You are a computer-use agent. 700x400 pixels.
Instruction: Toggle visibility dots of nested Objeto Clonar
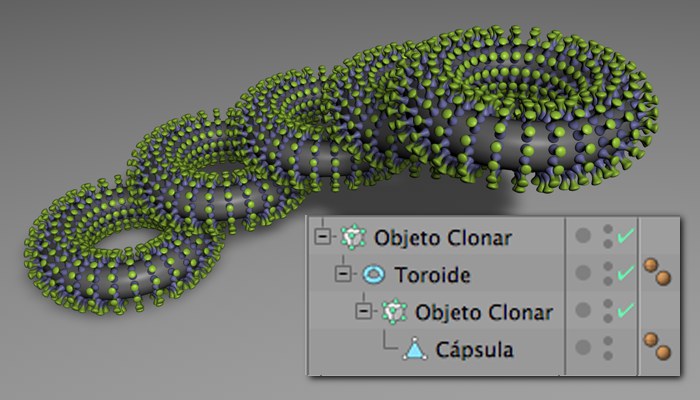(x=608, y=311)
